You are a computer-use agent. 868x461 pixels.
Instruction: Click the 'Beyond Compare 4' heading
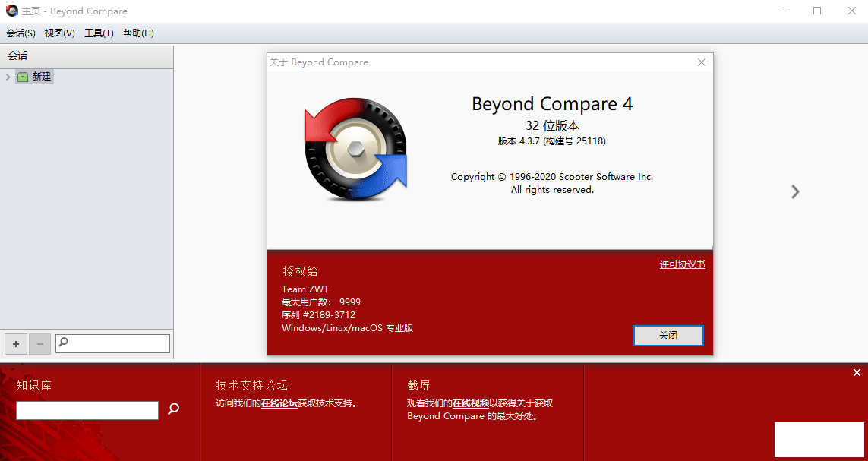(552, 104)
